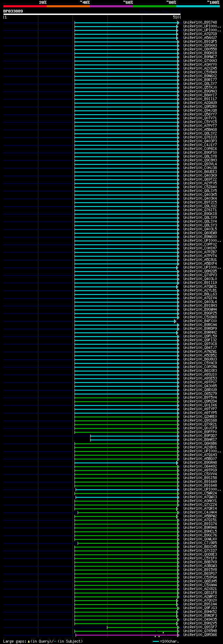Image resolution: width=223 pixels, height=644 pixels.
Task: Click label UniRef100_B9I648
Action: point(200,486)
